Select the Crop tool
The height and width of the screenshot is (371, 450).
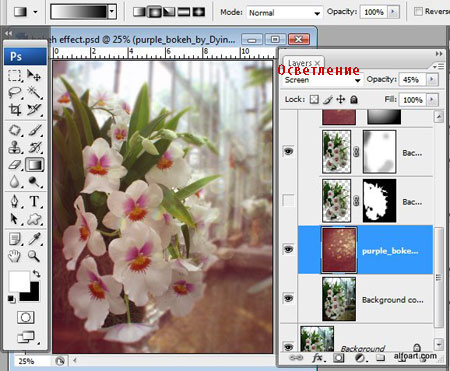15,109
